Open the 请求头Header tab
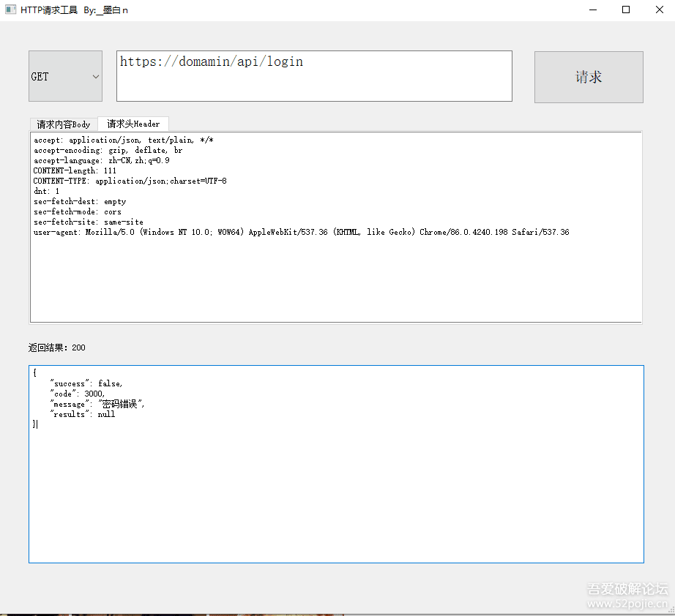Image resolution: width=675 pixels, height=616 pixels. (133, 124)
